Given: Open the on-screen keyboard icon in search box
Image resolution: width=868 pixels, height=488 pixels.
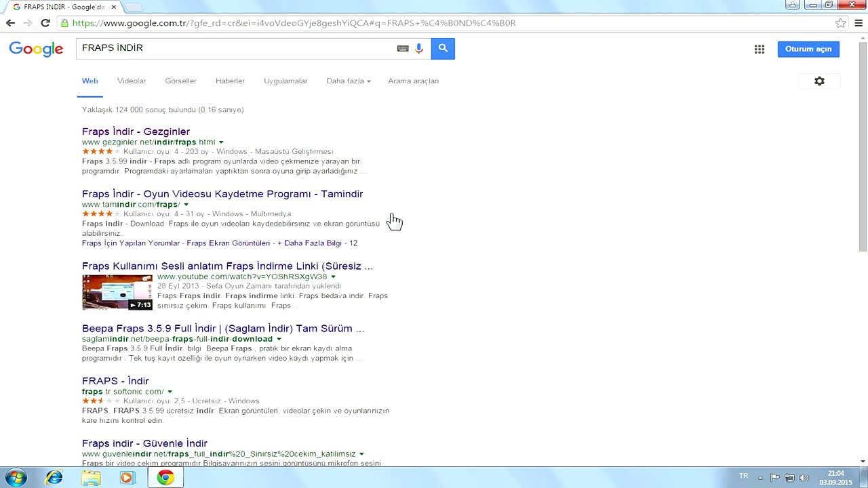Looking at the screenshot, I should [403, 48].
